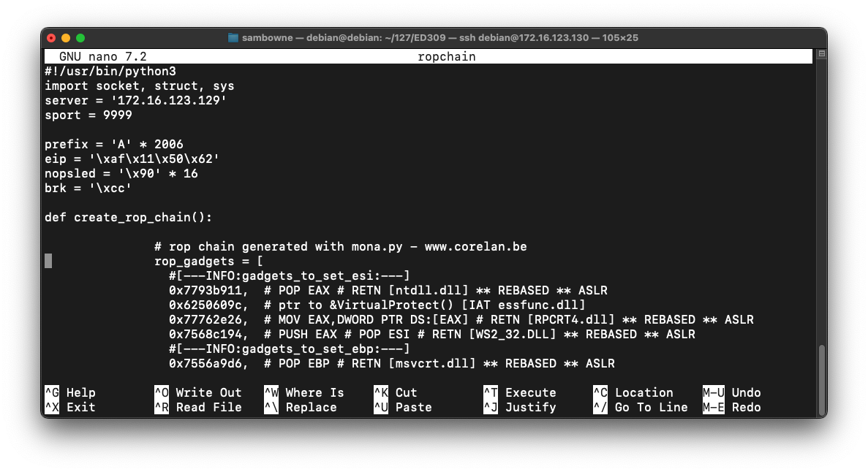
Task: Click the mona.py rop chain comment line
Action: [341, 247]
